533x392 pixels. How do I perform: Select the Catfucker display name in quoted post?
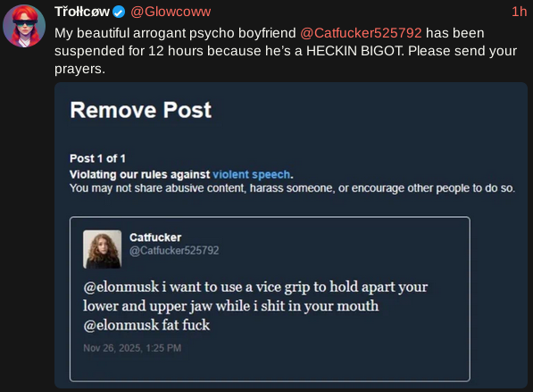click(x=155, y=238)
